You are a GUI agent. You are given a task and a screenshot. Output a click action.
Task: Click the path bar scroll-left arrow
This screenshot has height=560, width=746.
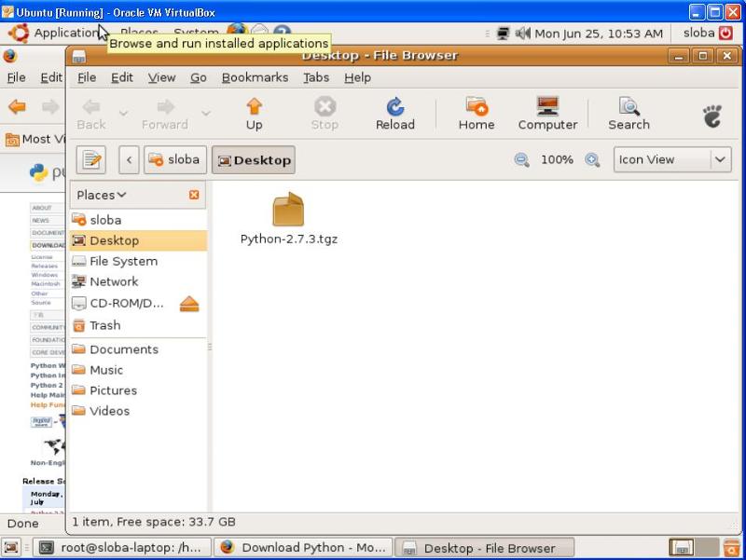pyautogui.click(x=129, y=159)
